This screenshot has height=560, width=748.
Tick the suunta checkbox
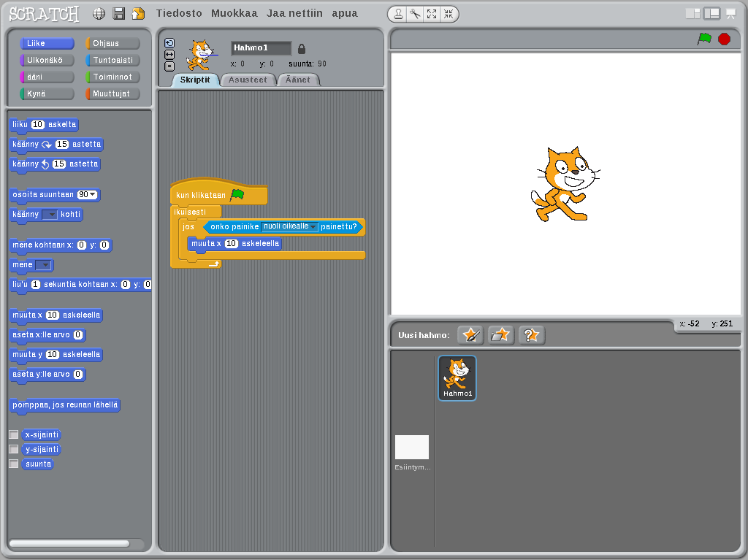[x=14, y=464]
